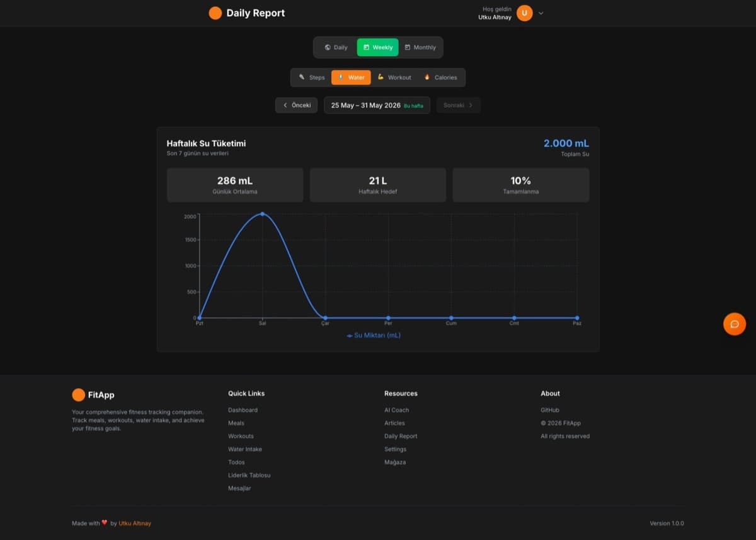Click the Per data point on chart
This screenshot has height=540, width=756.
[388, 318]
